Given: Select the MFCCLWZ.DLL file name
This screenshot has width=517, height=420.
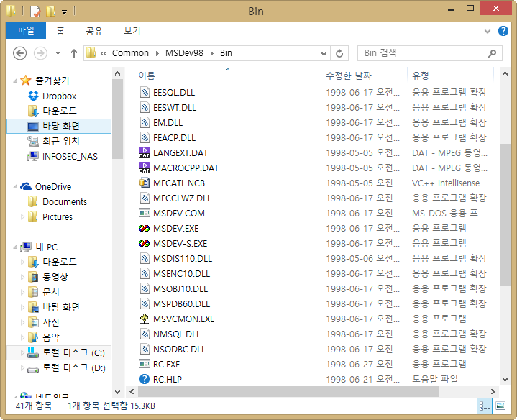Looking at the screenshot, I should tap(183, 198).
